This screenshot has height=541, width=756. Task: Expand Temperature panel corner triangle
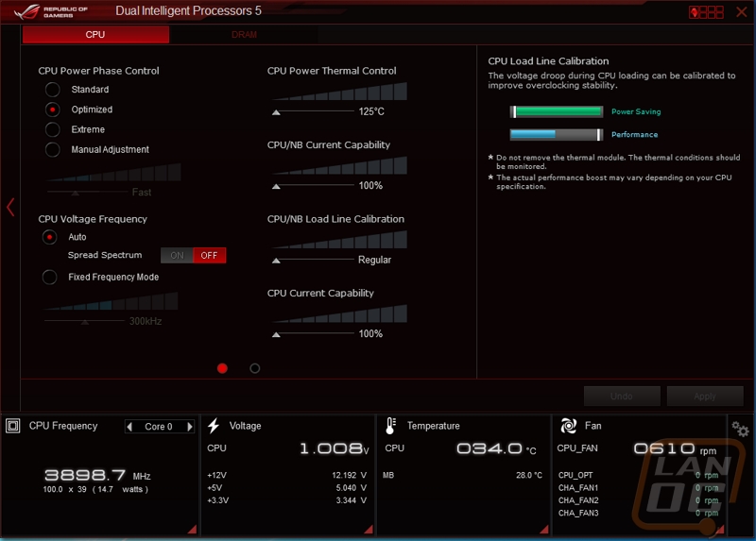pyautogui.click(x=544, y=529)
